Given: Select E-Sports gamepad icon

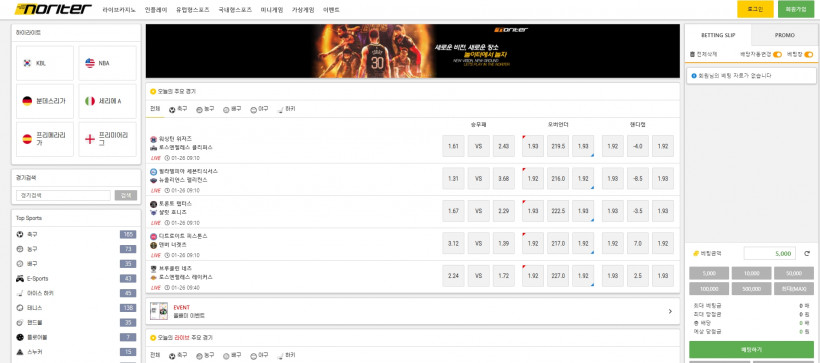Looking at the screenshot, I should [20, 278].
